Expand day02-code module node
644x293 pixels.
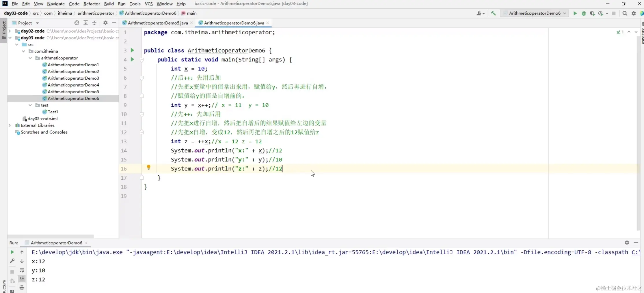[10, 31]
